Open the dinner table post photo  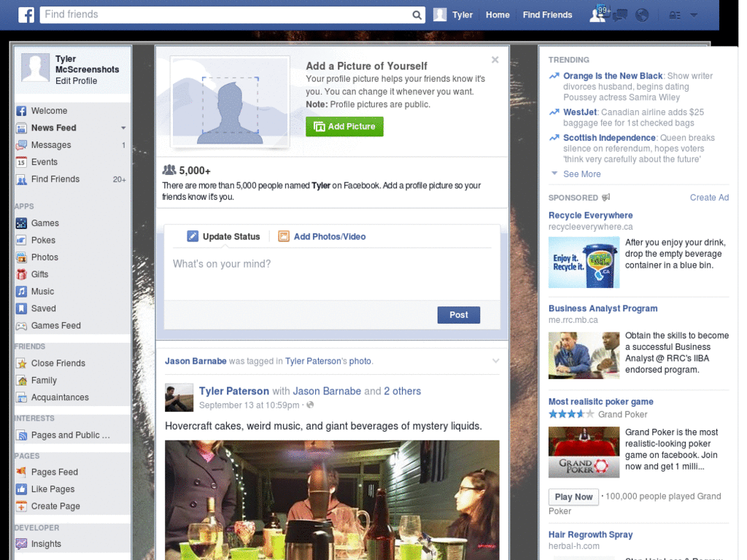point(332,500)
